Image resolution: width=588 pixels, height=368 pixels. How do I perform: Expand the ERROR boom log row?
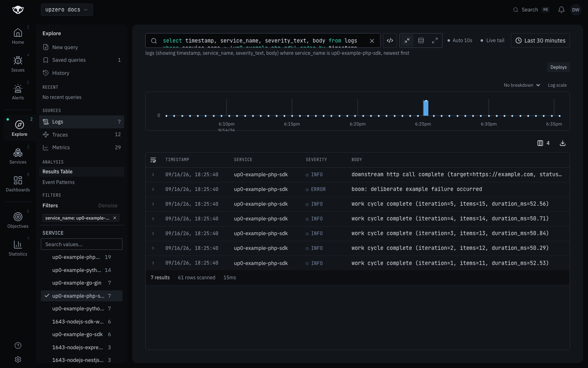(x=153, y=189)
